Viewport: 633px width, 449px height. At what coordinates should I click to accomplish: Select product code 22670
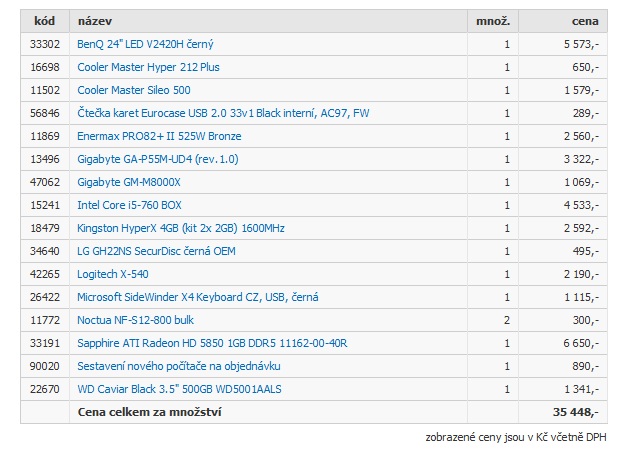point(45,389)
